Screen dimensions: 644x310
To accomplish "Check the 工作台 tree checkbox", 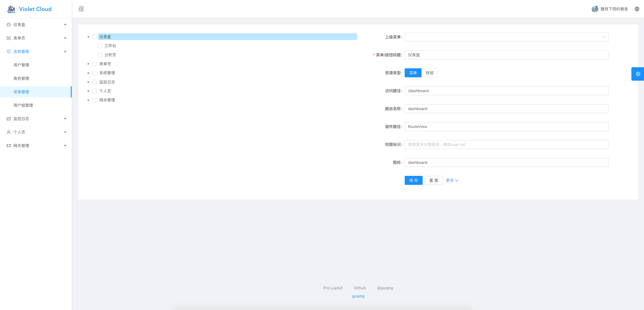I will 99,46.
